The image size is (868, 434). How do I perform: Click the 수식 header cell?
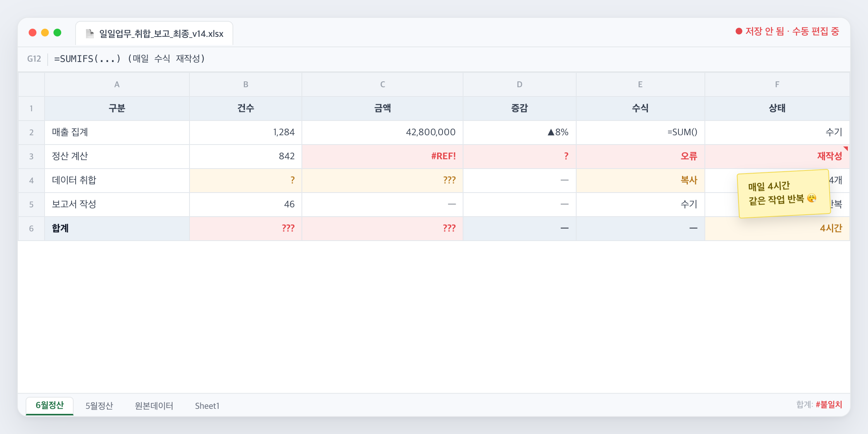click(x=641, y=108)
